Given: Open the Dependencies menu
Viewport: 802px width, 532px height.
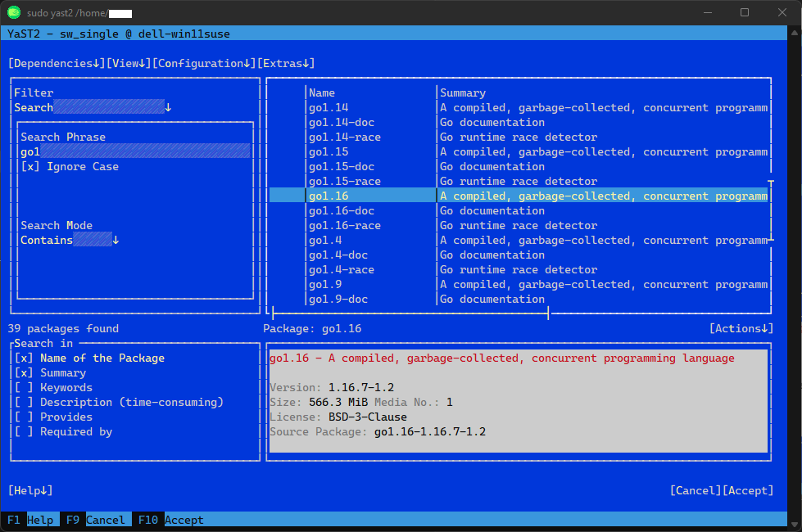Looking at the screenshot, I should [57, 63].
